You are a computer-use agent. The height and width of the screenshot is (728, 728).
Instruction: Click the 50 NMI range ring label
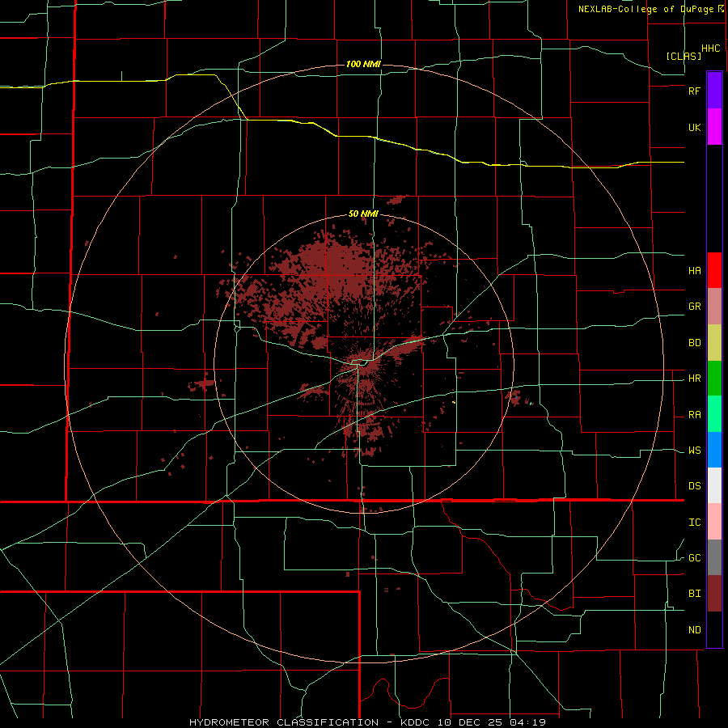pyautogui.click(x=363, y=214)
